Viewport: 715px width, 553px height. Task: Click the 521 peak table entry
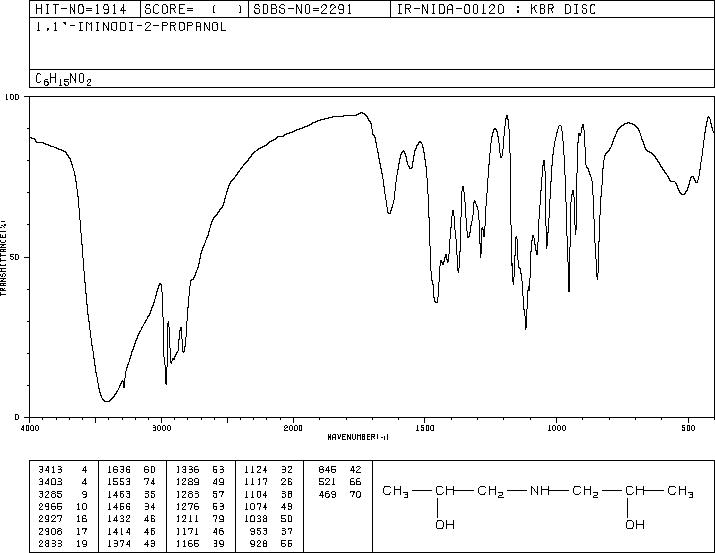click(x=340, y=482)
